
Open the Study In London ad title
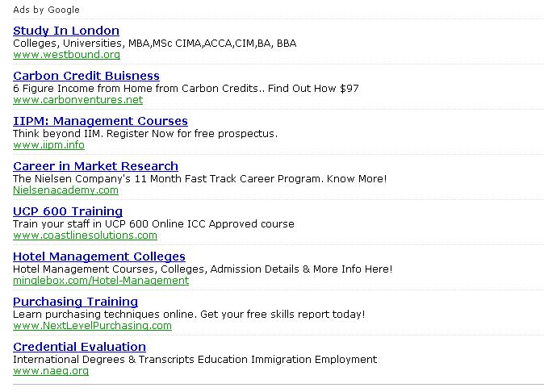tap(66, 31)
